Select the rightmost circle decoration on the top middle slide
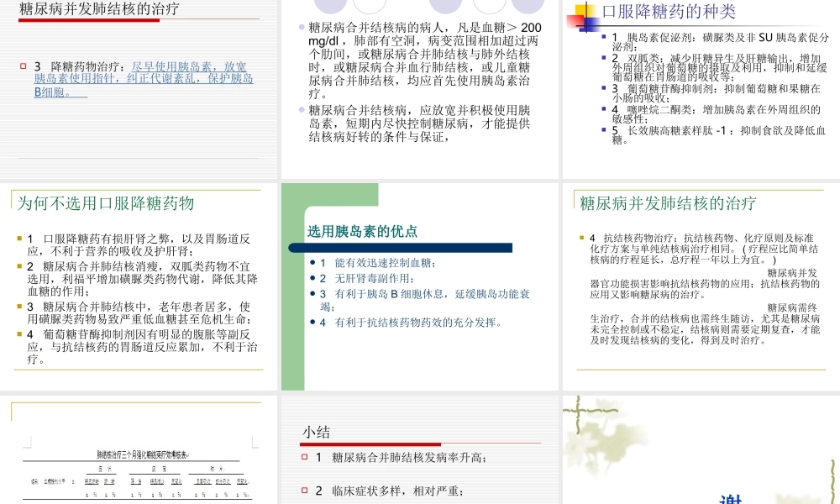The width and height of the screenshot is (840, 504). click(x=528, y=4)
